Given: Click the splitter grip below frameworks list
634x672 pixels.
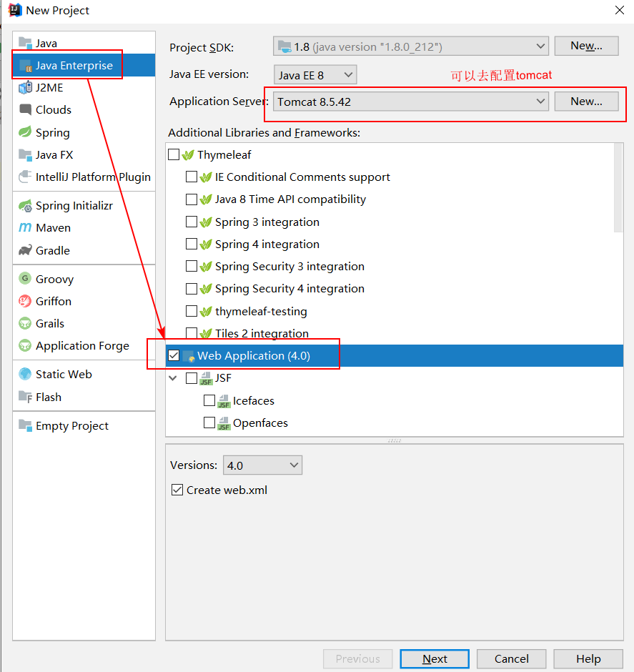Looking at the screenshot, I should pyautogui.click(x=394, y=440).
